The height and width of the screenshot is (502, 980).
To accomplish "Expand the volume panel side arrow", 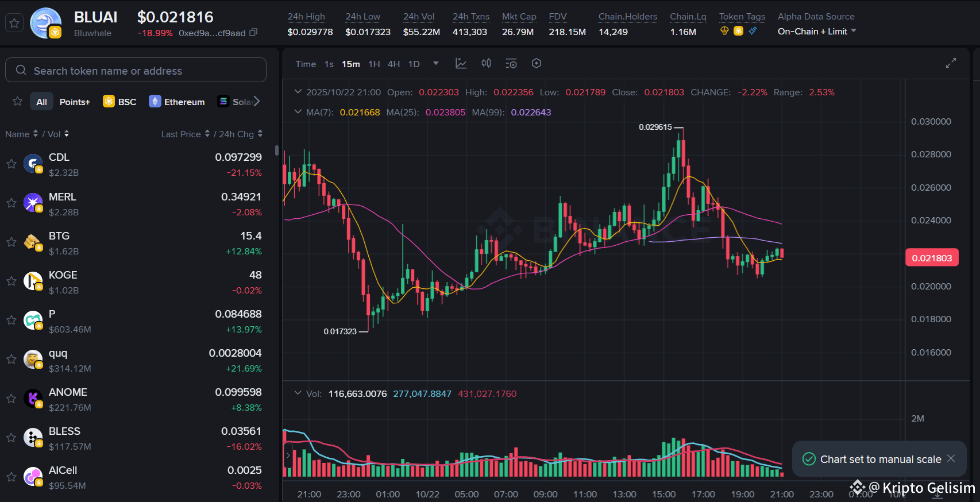I will pos(288,455).
